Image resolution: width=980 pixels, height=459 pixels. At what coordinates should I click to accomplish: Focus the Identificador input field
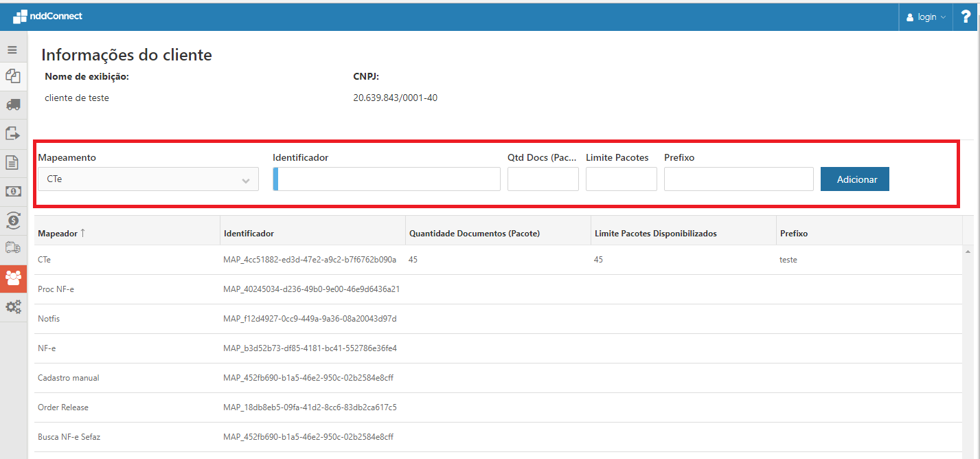click(x=388, y=179)
